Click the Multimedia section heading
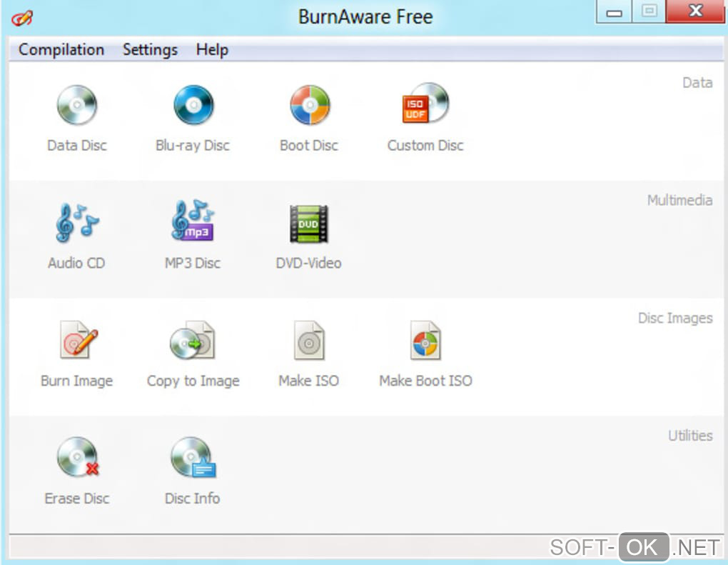The height and width of the screenshot is (565, 728). [x=679, y=200]
